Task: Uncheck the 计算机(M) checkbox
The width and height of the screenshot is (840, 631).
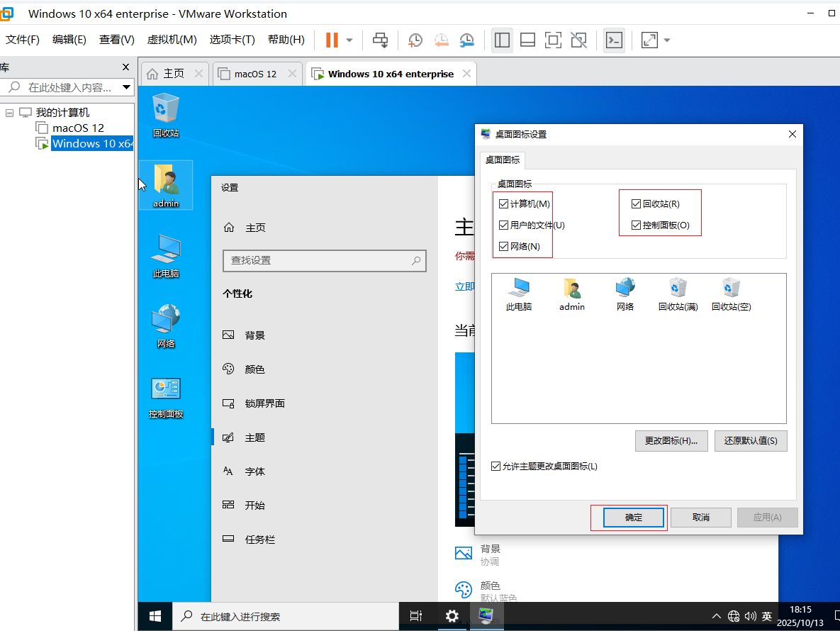Action: [503, 204]
